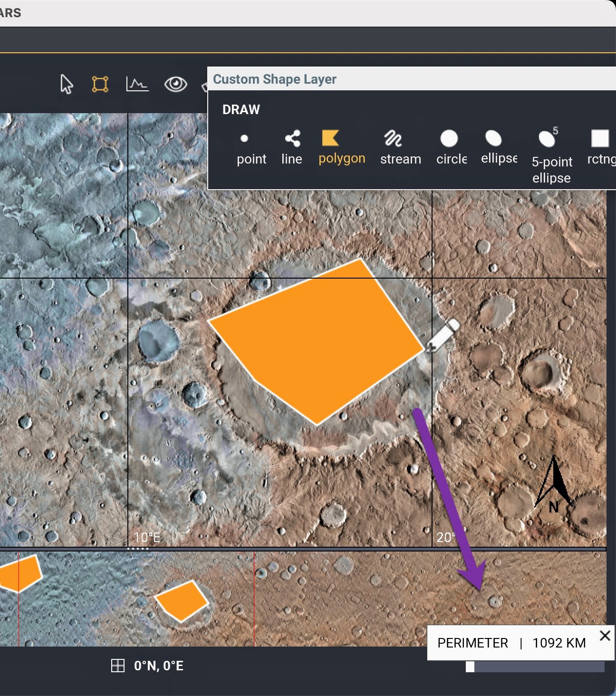
Task: Click the small orange polygon in overview map
Action: 183,600
